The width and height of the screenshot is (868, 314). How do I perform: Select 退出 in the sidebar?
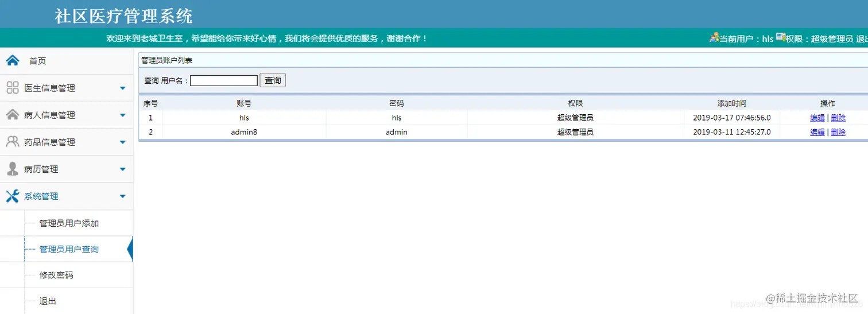click(x=48, y=301)
